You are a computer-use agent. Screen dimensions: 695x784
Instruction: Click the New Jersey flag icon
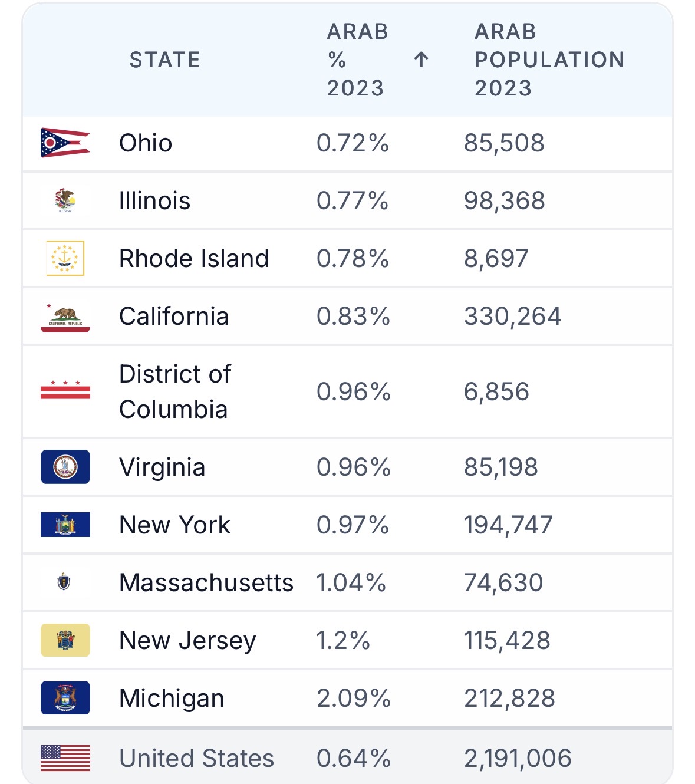click(x=65, y=640)
